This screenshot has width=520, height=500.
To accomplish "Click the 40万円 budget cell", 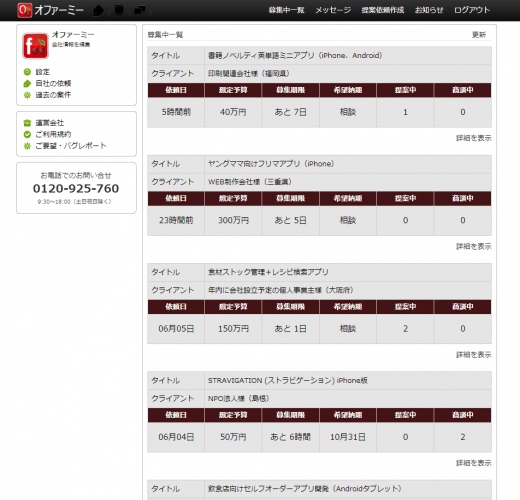I will pos(233,112).
